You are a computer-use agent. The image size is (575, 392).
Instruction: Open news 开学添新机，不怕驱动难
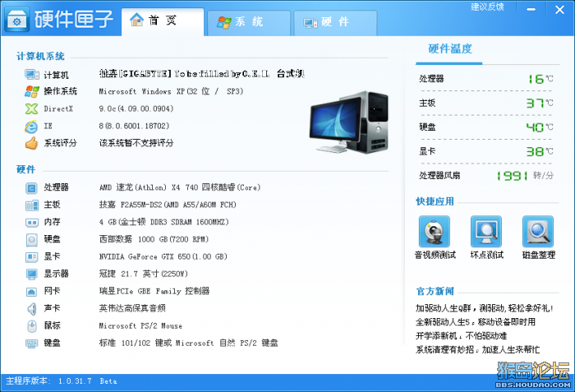(x=461, y=336)
